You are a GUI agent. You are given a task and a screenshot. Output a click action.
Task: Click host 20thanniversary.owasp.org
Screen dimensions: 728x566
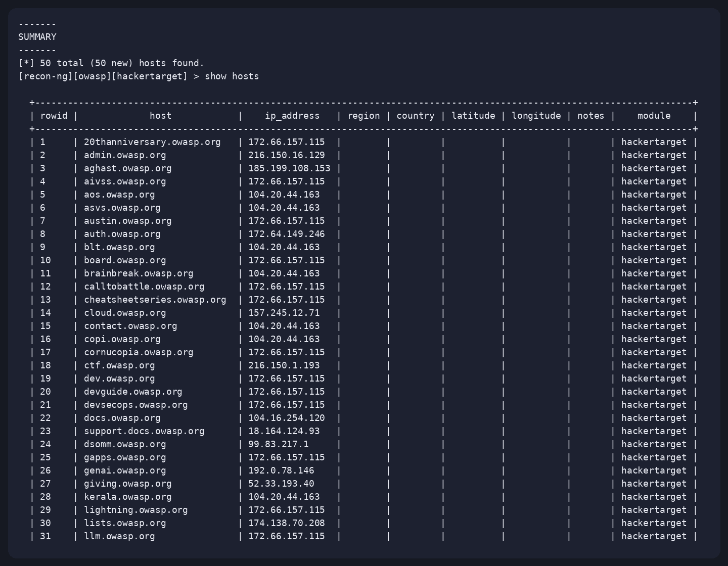152,142
